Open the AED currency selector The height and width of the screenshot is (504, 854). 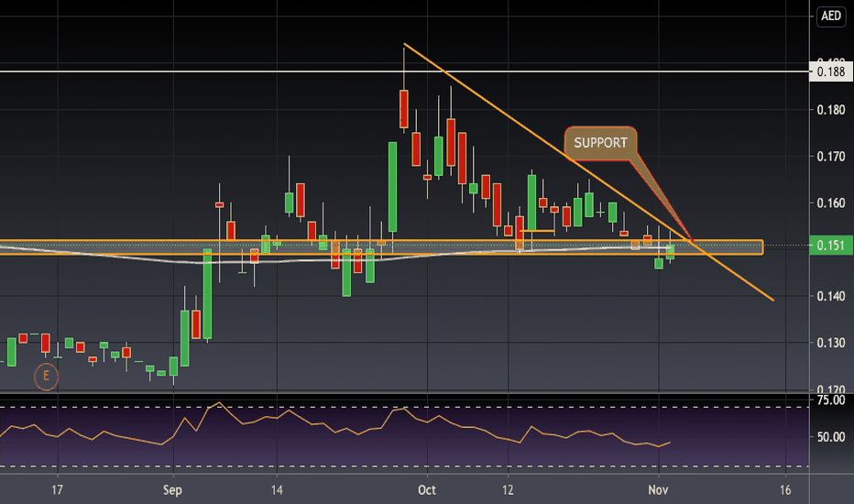[x=831, y=16]
